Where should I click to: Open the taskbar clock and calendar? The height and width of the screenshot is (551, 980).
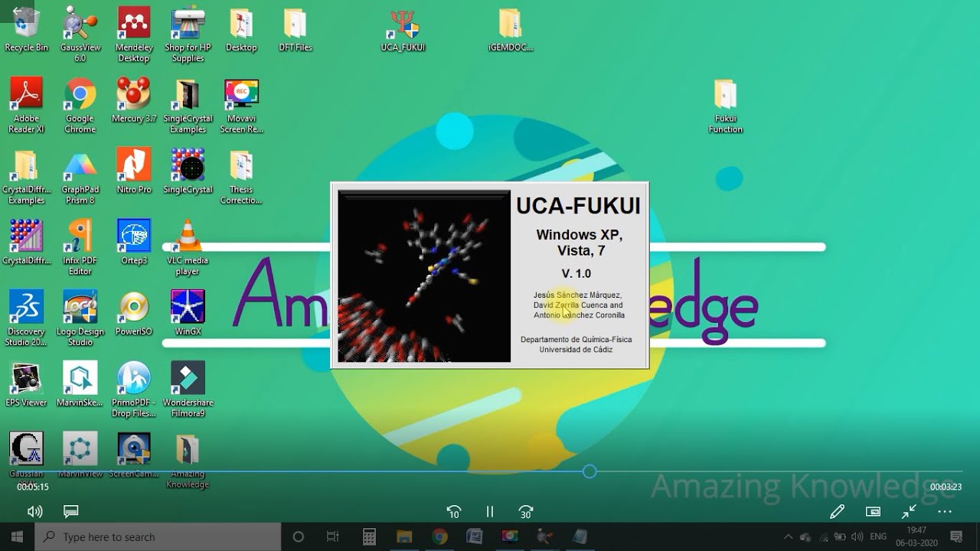pos(917,536)
